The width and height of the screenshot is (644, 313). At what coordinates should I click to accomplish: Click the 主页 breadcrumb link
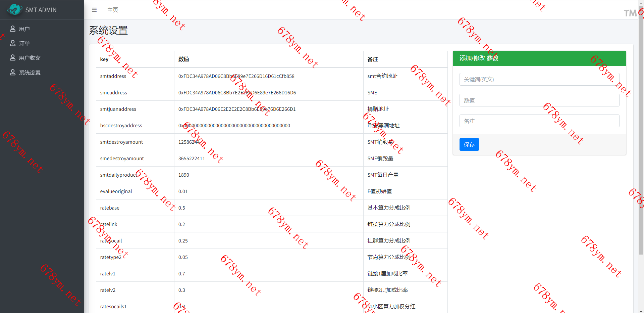click(x=113, y=10)
